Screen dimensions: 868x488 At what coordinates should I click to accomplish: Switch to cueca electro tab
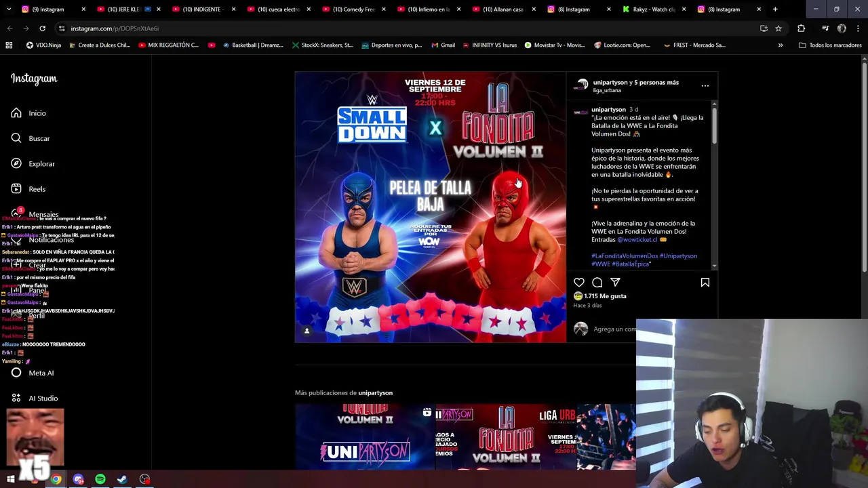[277, 9]
